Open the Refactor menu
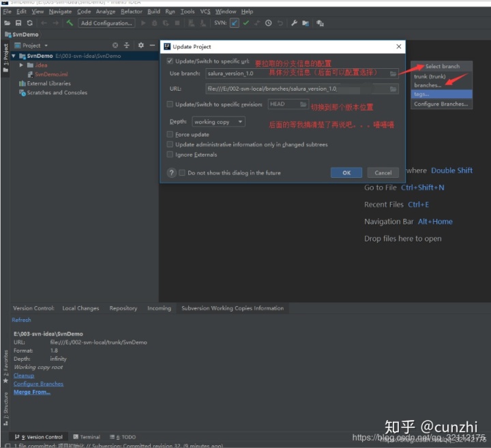Viewport: 491px width, 448px height. click(131, 12)
